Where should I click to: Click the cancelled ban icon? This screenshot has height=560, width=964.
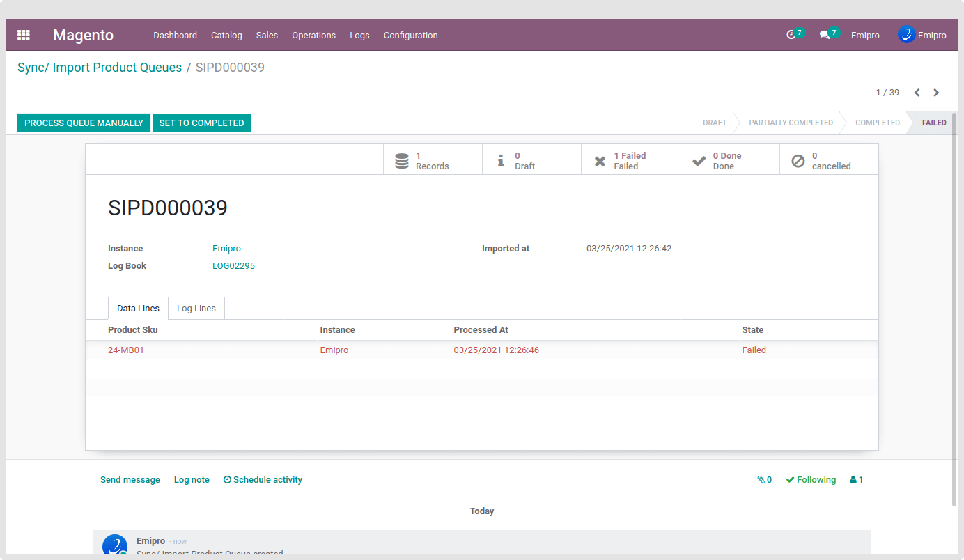(798, 162)
